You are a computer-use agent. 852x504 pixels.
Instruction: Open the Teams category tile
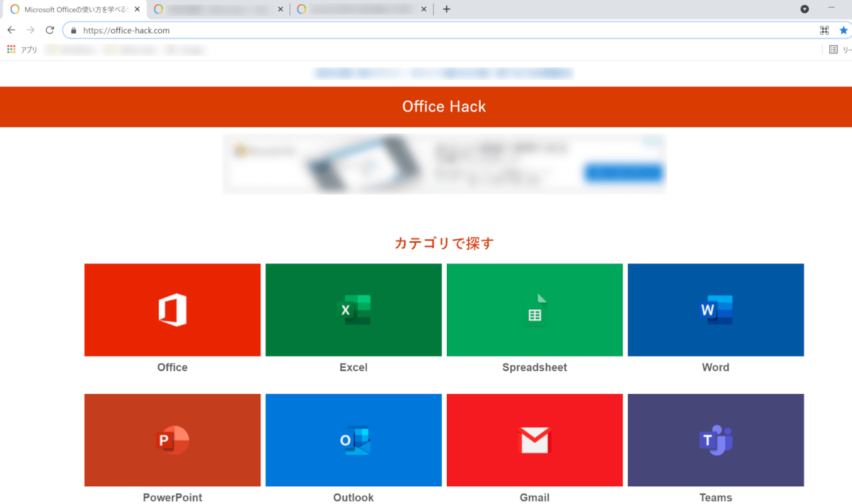tap(716, 440)
